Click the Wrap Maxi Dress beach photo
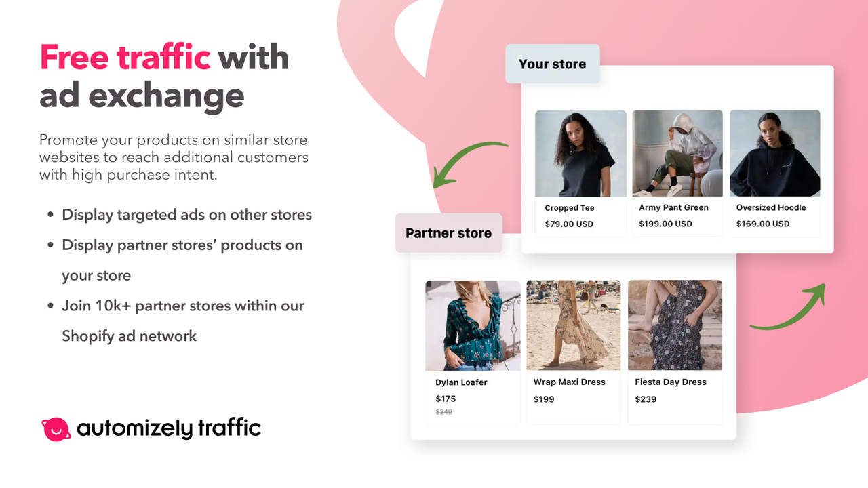Viewport: 868px width, 488px height. pos(573,325)
